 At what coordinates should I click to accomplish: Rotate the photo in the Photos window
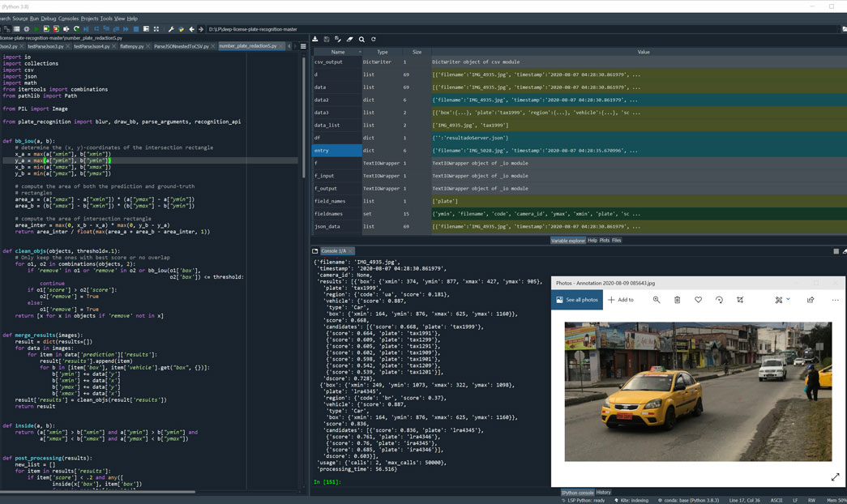(719, 300)
